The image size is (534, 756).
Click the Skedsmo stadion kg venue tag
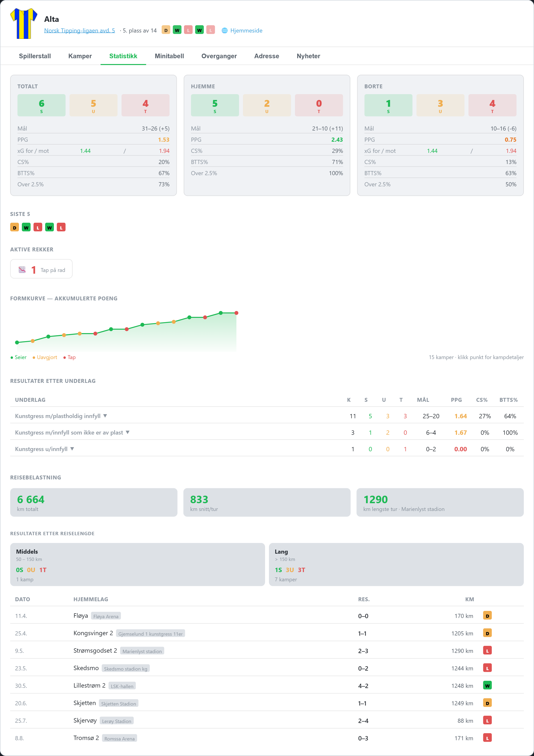tap(125, 668)
